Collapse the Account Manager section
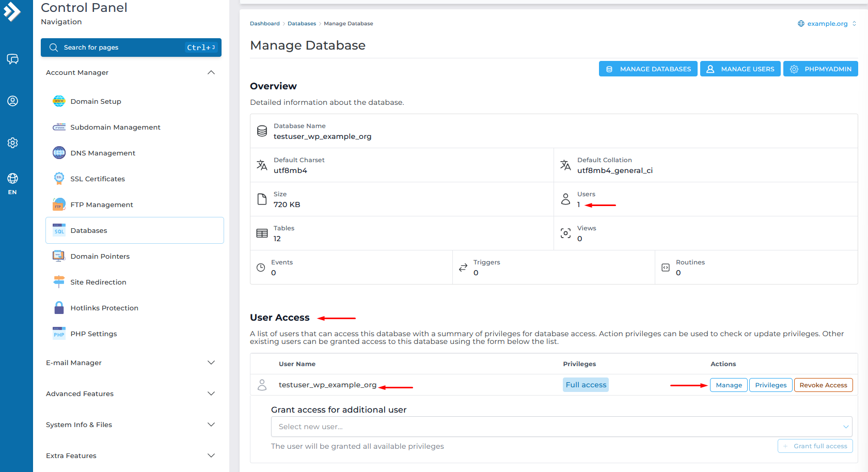 (211, 73)
